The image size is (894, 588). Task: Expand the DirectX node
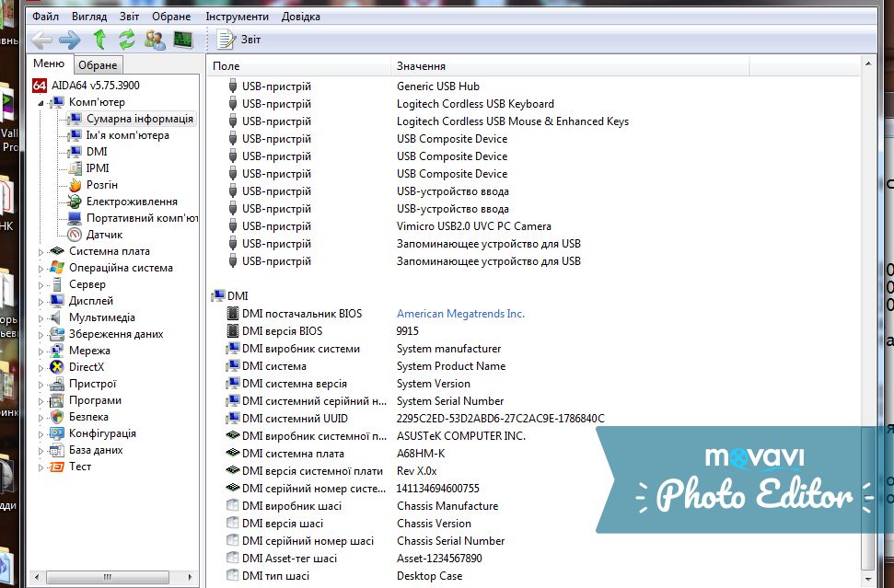(41, 367)
